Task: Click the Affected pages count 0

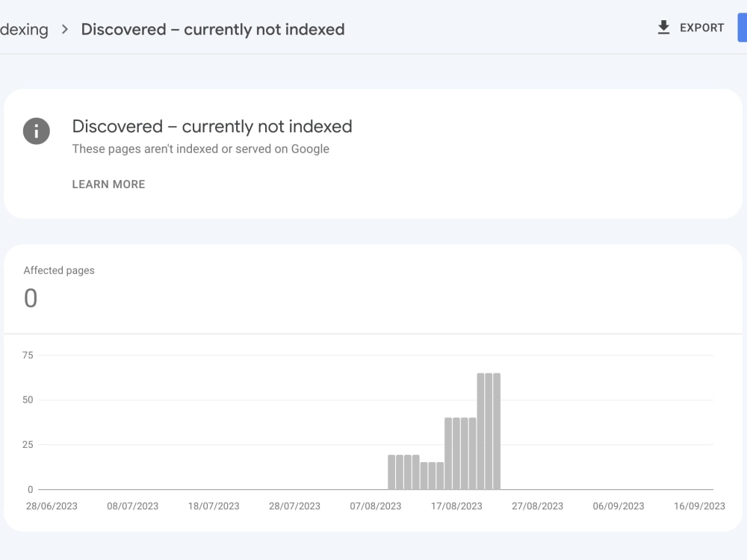Action: [x=31, y=298]
